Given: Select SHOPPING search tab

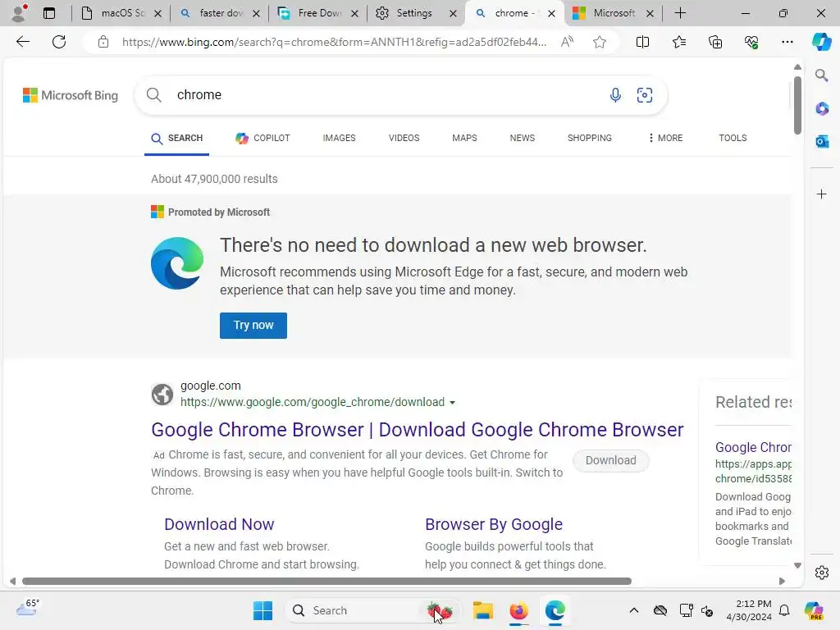Looking at the screenshot, I should 589,138.
